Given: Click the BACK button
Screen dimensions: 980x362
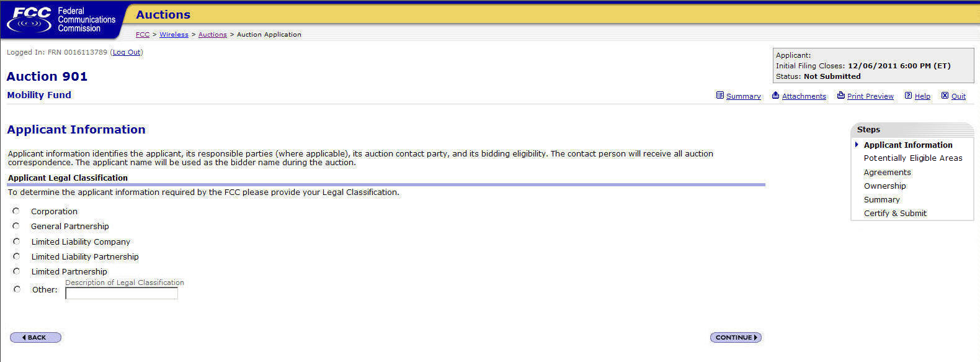Looking at the screenshot, I should pos(35,337).
